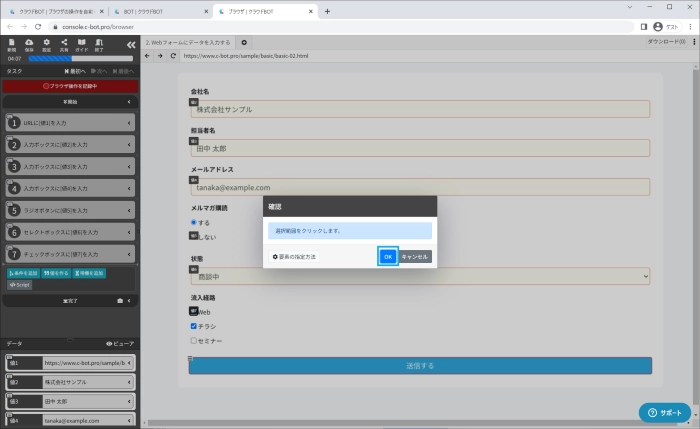Click the 終了 exit icon
This screenshot has width=700, height=429.
coord(99,44)
